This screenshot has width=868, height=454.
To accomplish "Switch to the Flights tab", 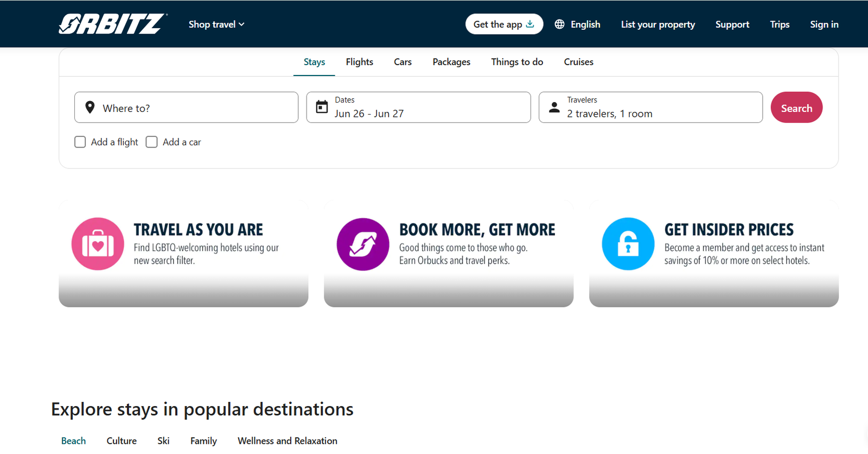I will tap(360, 62).
